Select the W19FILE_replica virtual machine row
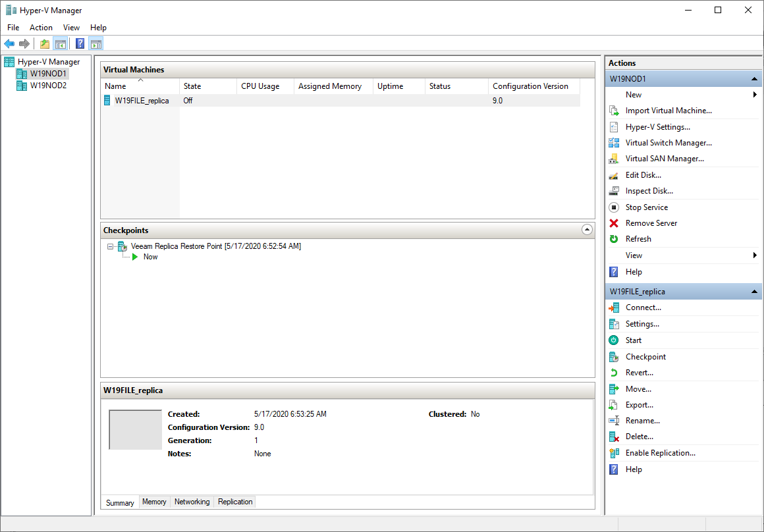The width and height of the screenshot is (764, 532). tap(340, 101)
